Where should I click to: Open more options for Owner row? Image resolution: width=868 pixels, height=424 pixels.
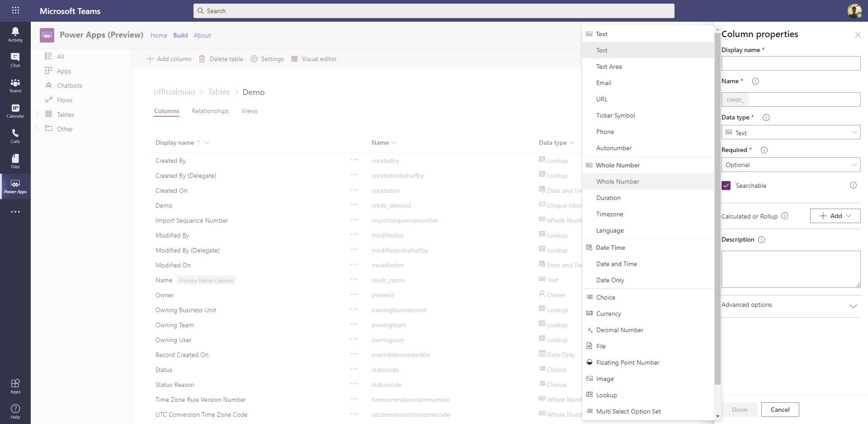click(x=354, y=295)
